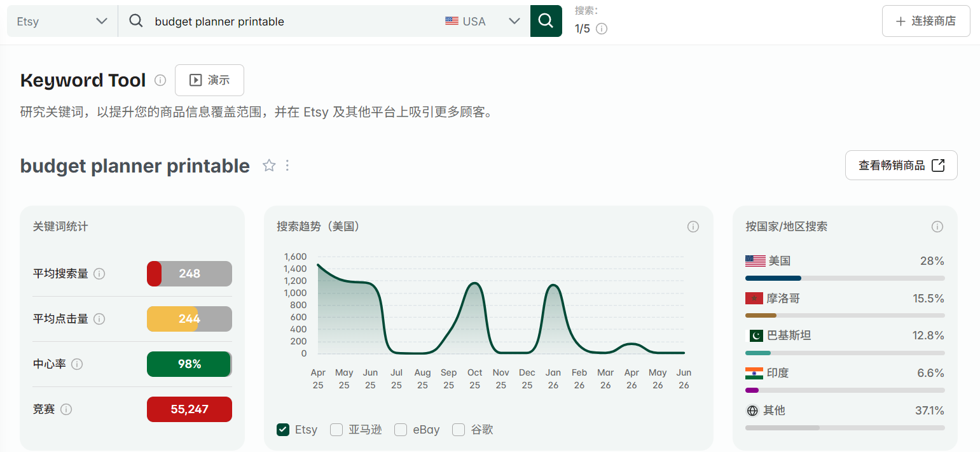Click the 连接商店 button
The image size is (980, 452).
[x=926, y=21]
